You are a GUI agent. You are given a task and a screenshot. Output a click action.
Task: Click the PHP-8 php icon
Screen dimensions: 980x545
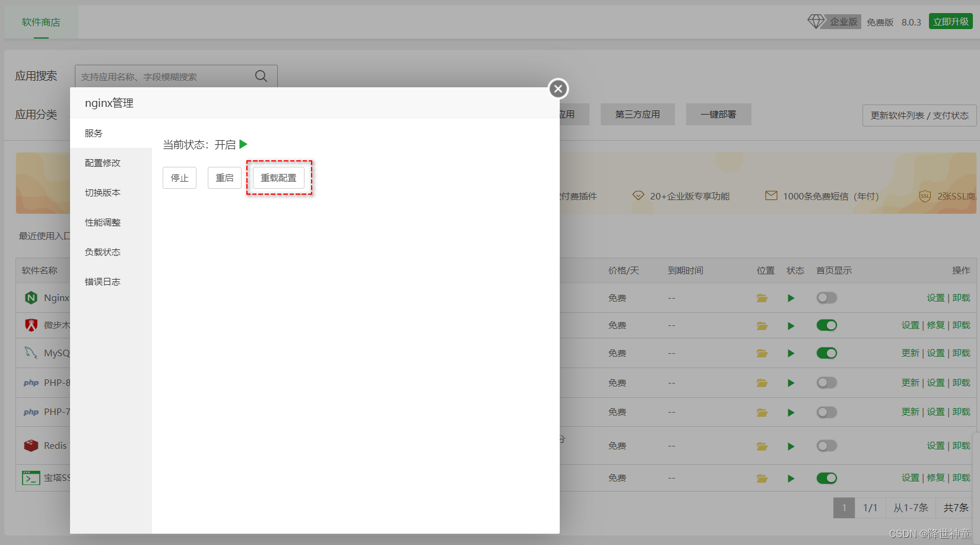31,383
